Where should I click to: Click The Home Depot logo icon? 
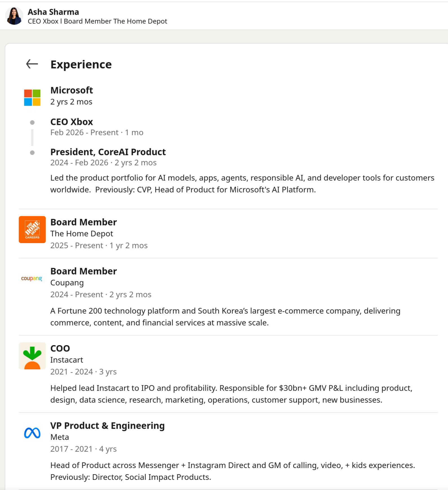pos(32,229)
